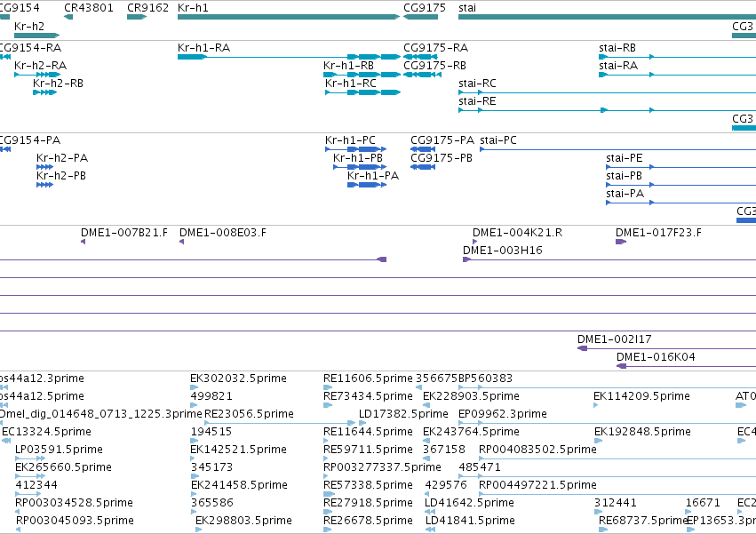This screenshot has width=756, height=534.
Task: Select the Kr-h1-RA transcript
Action: tap(289, 57)
